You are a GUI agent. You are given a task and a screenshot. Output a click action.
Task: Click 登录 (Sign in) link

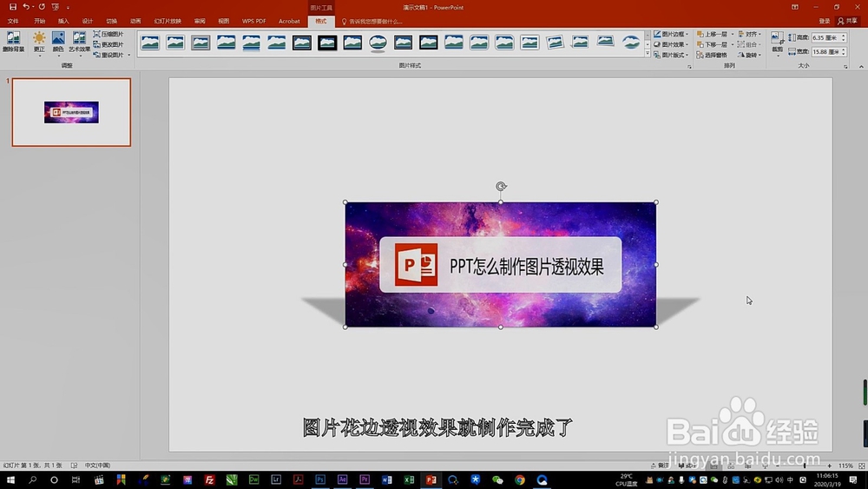tap(825, 21)
